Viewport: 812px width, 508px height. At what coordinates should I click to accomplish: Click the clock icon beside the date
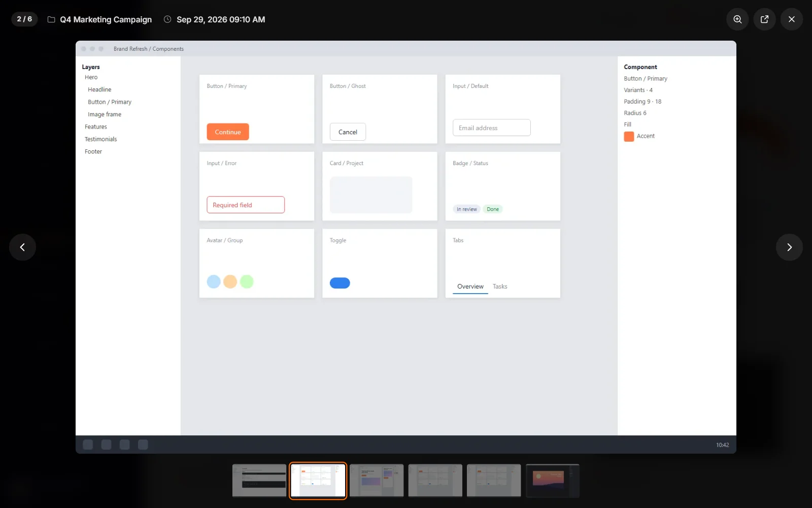coord(167,19)
